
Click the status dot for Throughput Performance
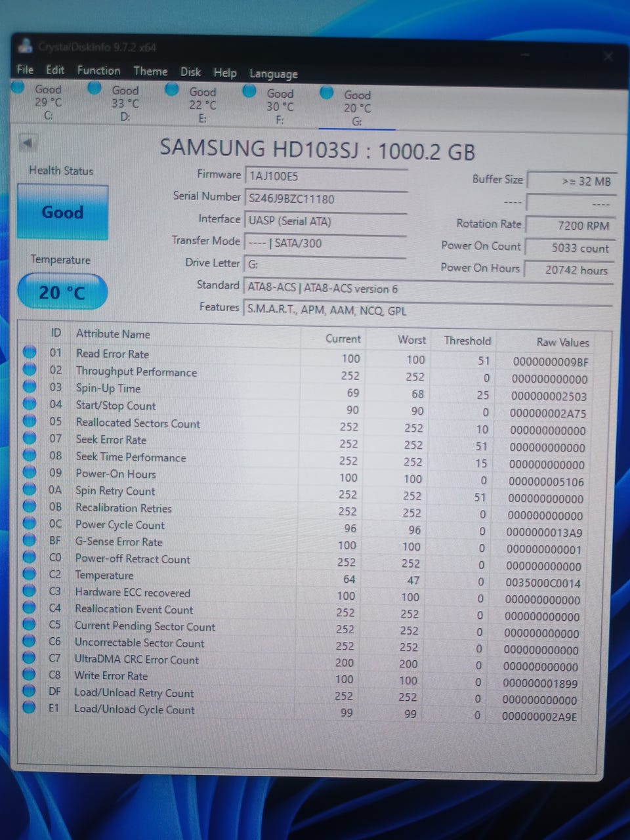30,369
